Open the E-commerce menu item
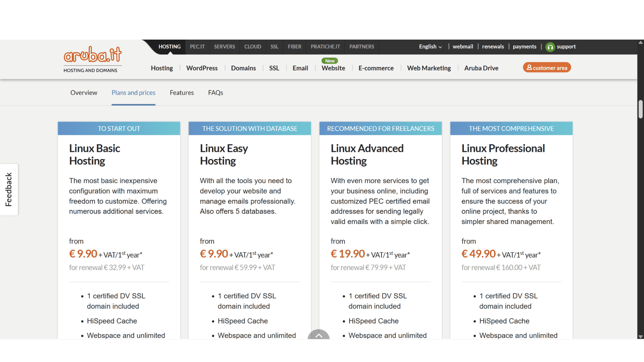Image resolution: width=644 pixels, height=362 pixels. [376, 68]
